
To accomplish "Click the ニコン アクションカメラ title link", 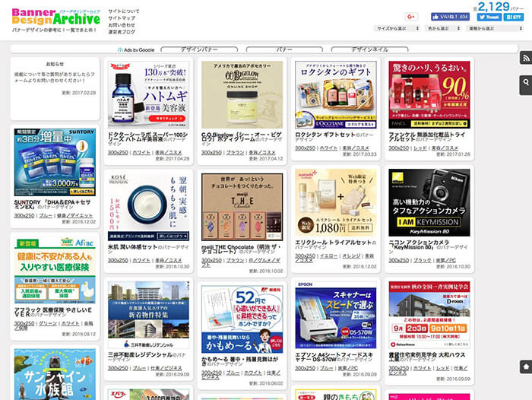I will click(419, 244).
